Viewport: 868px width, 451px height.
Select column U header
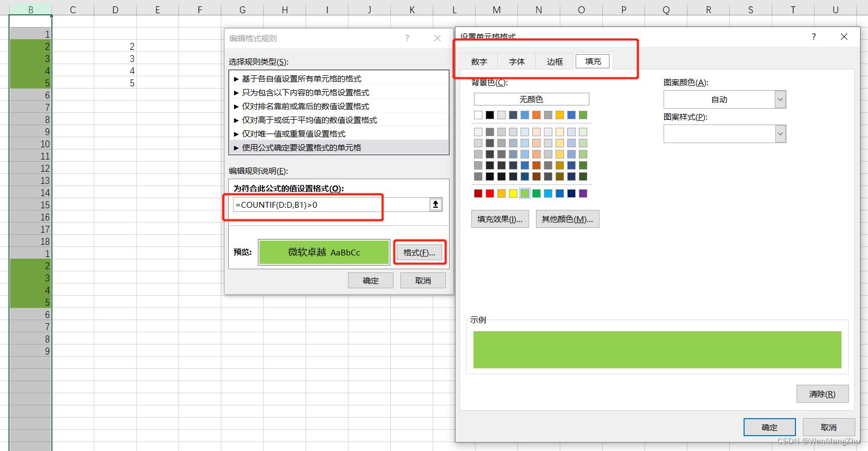[x=836, y=10]
